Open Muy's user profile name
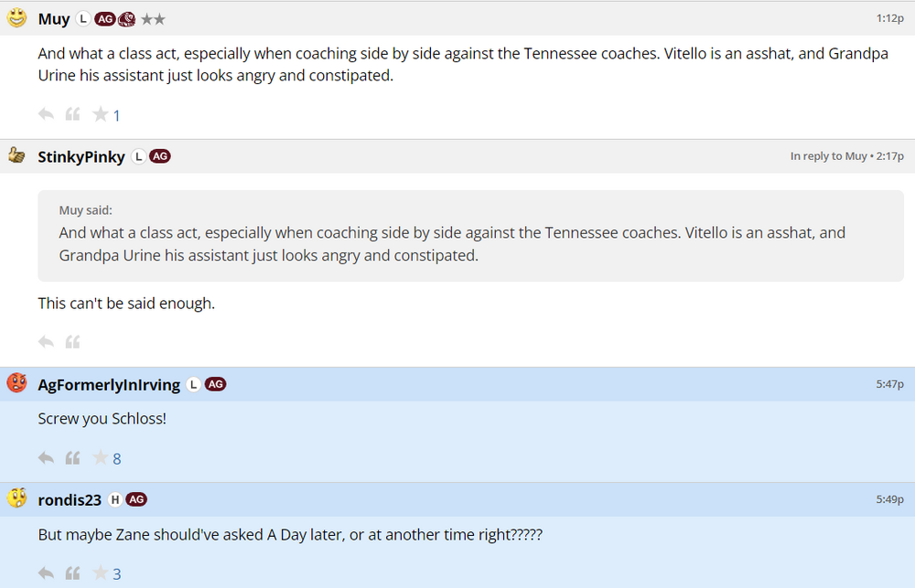The width and height of the screenshot is (915, 588). point(53,19)
